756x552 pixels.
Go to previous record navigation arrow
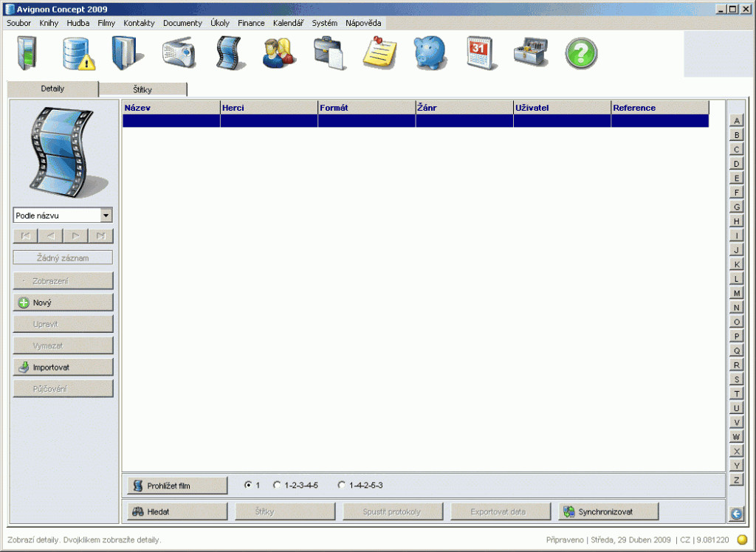click(x=51, y=235)
